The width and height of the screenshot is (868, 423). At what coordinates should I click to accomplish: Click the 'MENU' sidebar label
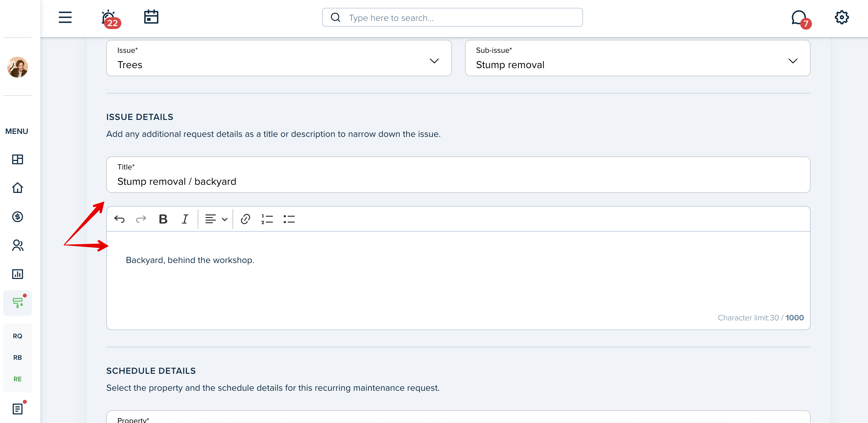coord(17,131)
